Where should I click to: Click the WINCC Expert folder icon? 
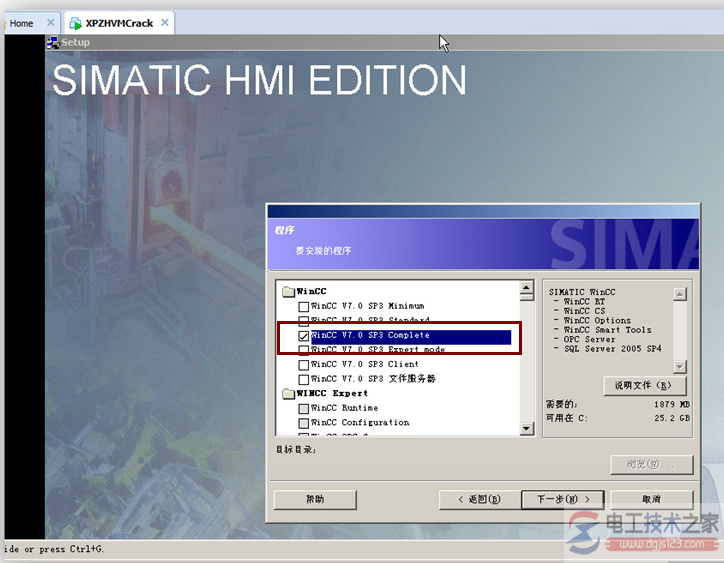coord(288,393)
